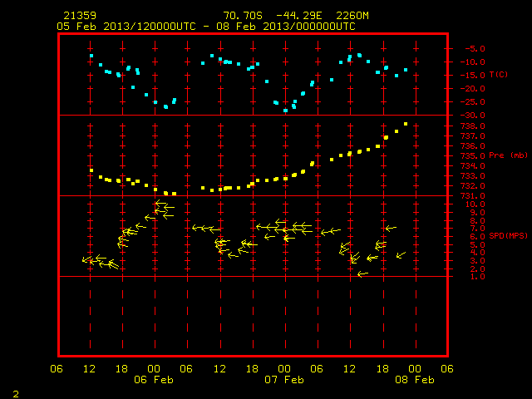The image size is (532, 399).
Task: Click the 08 Feb date label
Action: [415, 380]
